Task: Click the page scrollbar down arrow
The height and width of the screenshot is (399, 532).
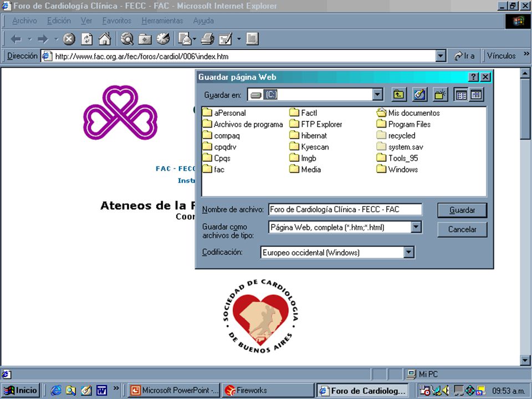Action: (525, 360)
